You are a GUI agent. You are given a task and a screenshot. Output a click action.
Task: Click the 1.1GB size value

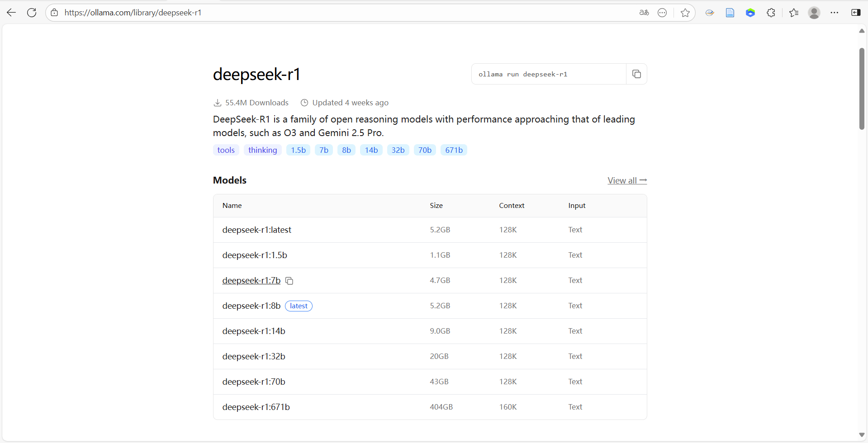click(x=440, y=255)
